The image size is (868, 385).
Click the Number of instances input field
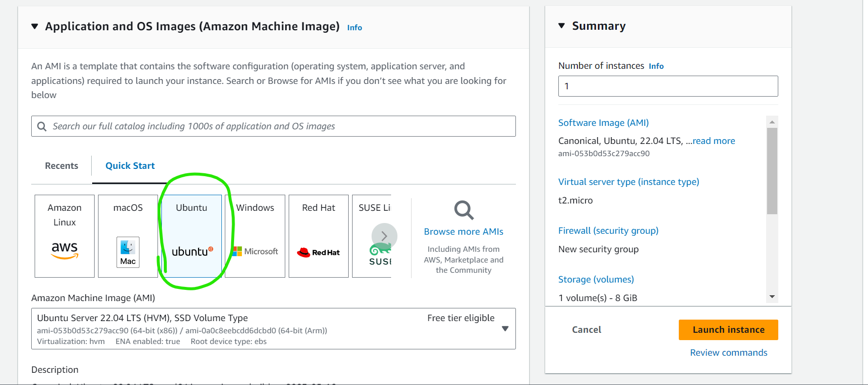coord(668,86)
